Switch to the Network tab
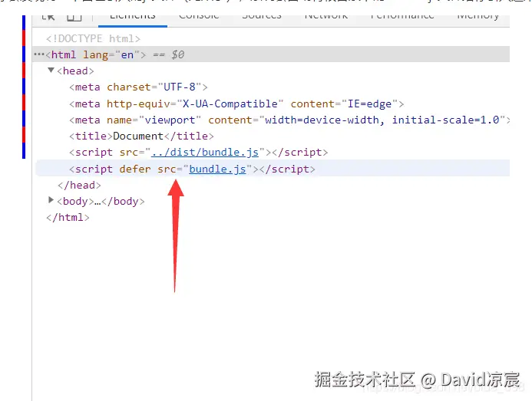532x401 pixels. pos(326,18)
